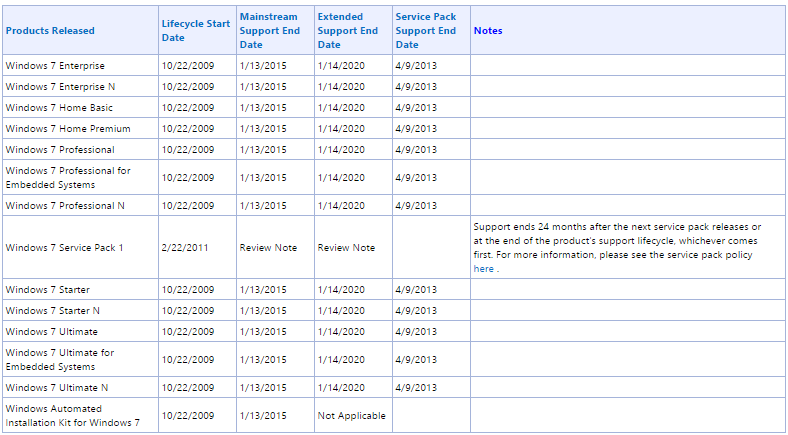The image size is (788, 435).
Task: Select Windows Automated Installation Kit cell
Action: tap(72, 415)
